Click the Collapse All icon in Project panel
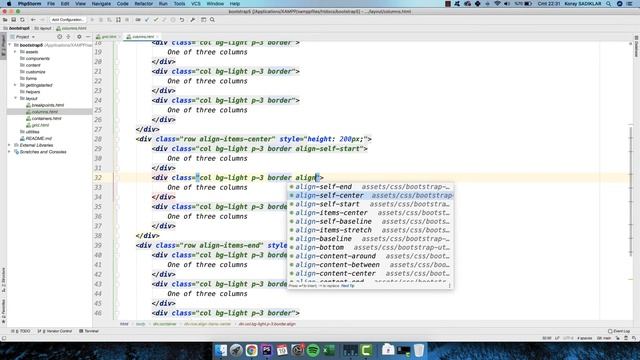The width and height of the screenshot is (640, 360). point(68,37)
